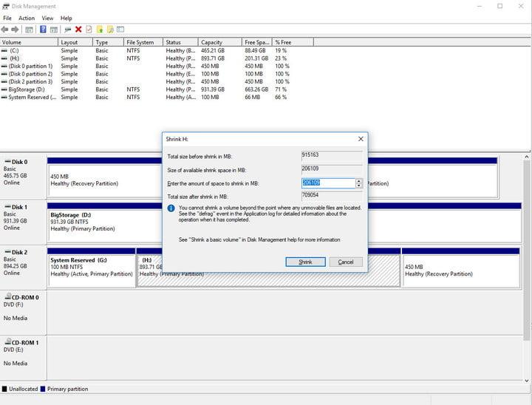Viewport: 532px width, 405px height.
Task: Click the shrink amount input field
Action: (x=328, y=183)
